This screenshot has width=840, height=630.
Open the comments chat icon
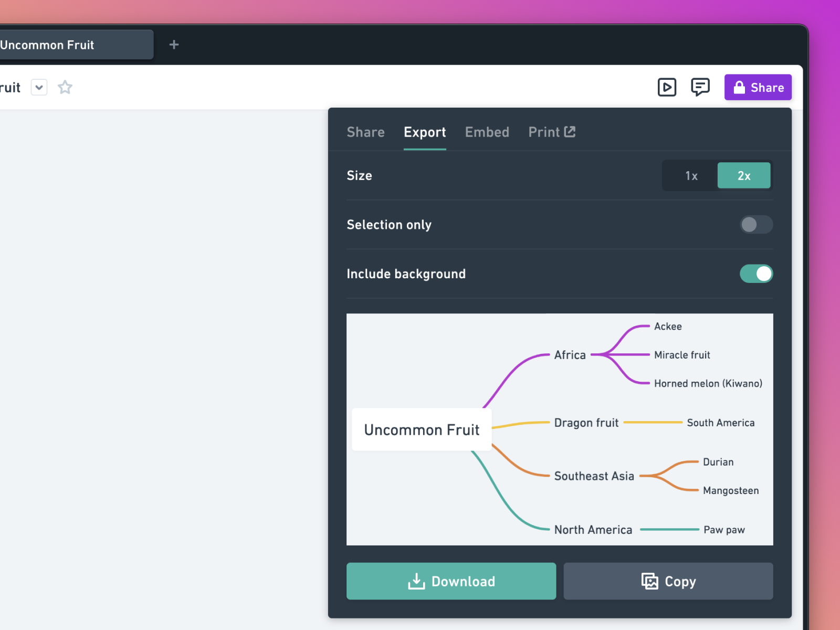[700, 87]
